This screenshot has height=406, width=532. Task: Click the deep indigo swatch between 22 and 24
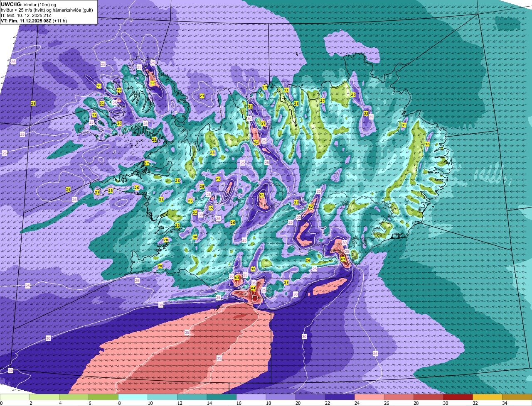(x=340, y=397)
